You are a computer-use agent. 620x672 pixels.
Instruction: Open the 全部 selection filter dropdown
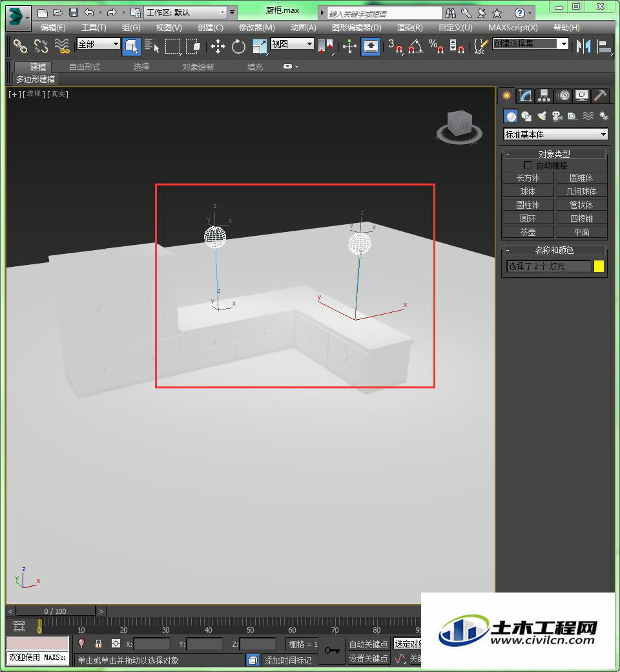pos(98,44)
